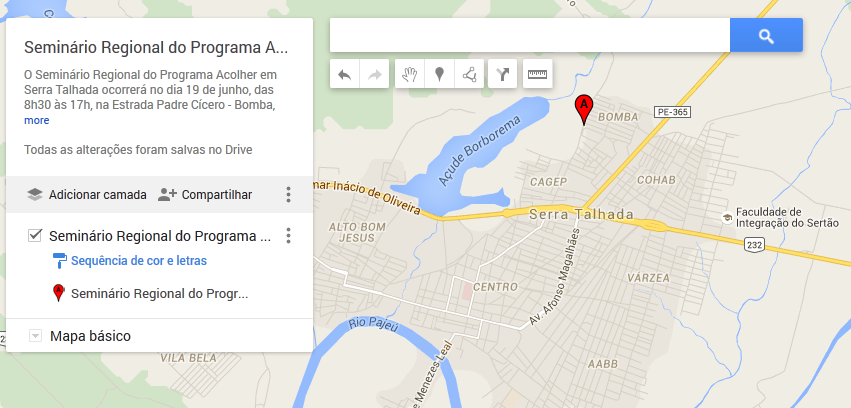Click the map title Seminário Regional do Programa A...
The width and height of the screenshot is (851, 408).
tap(156, 48)
